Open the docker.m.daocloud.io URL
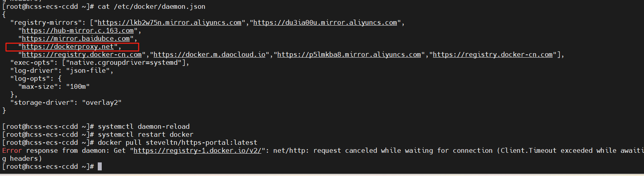Viewport: 644px width, 176px height. pyautogui.click(x=209, y=55)
